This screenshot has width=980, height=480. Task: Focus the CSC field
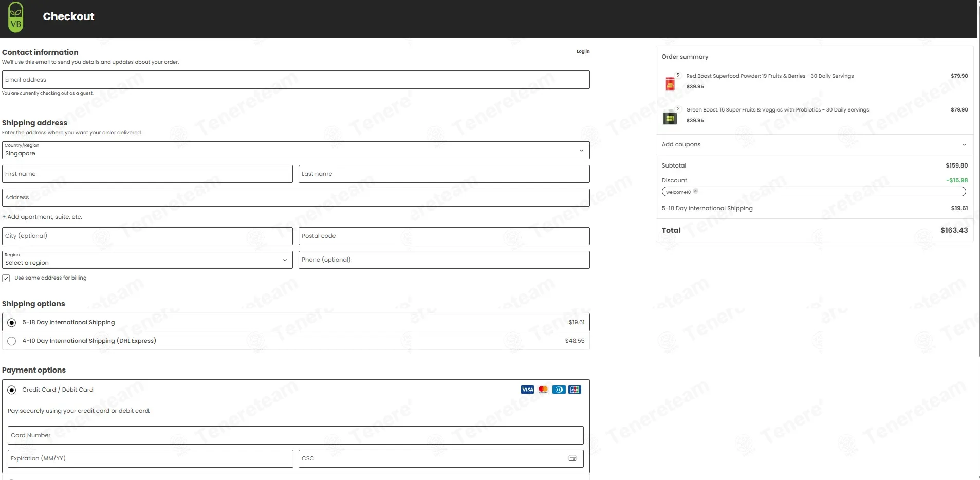tap(441, 458)
